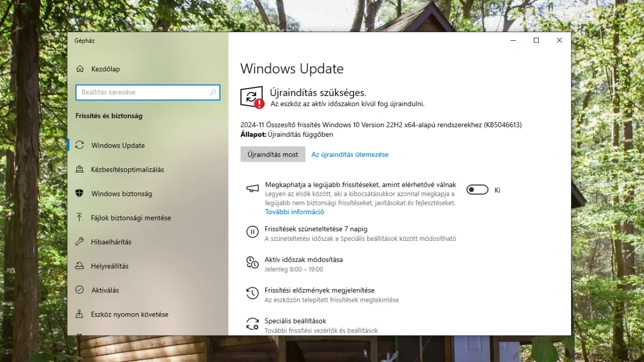Open Aktív időszak módosítása

point(304,259)
